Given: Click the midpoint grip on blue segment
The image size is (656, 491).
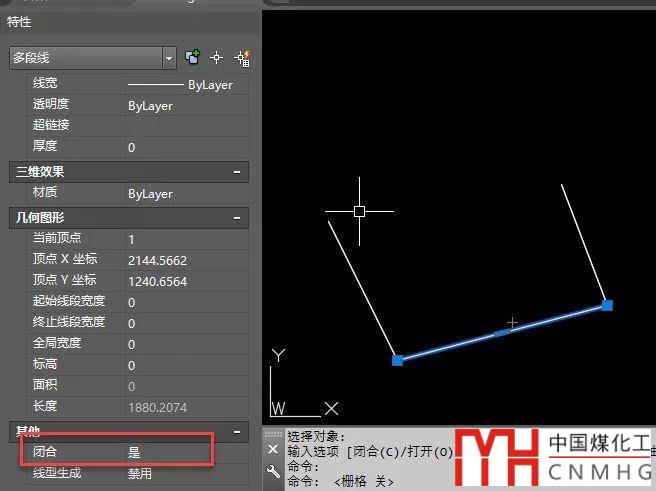Looking at the screenshot, I should point(502,332).
